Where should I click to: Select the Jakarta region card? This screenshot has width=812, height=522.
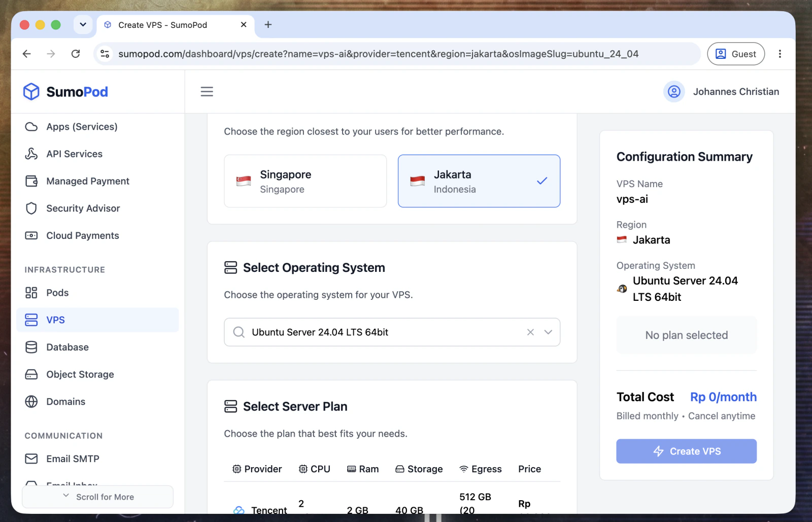click(479, 181)
